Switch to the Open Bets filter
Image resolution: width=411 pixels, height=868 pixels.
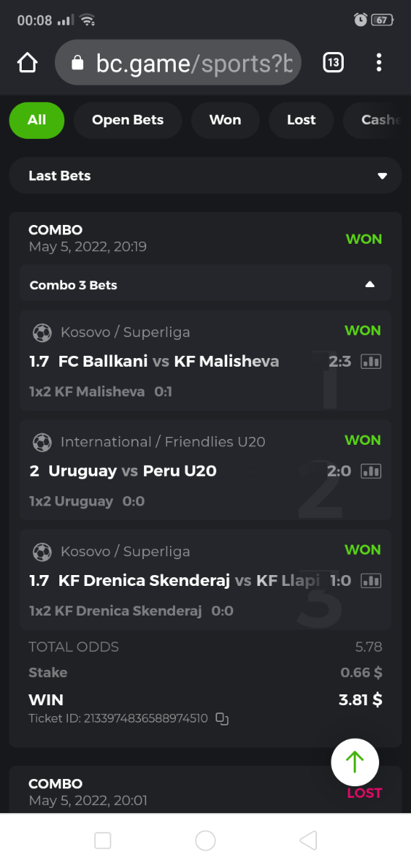(127, 120)
